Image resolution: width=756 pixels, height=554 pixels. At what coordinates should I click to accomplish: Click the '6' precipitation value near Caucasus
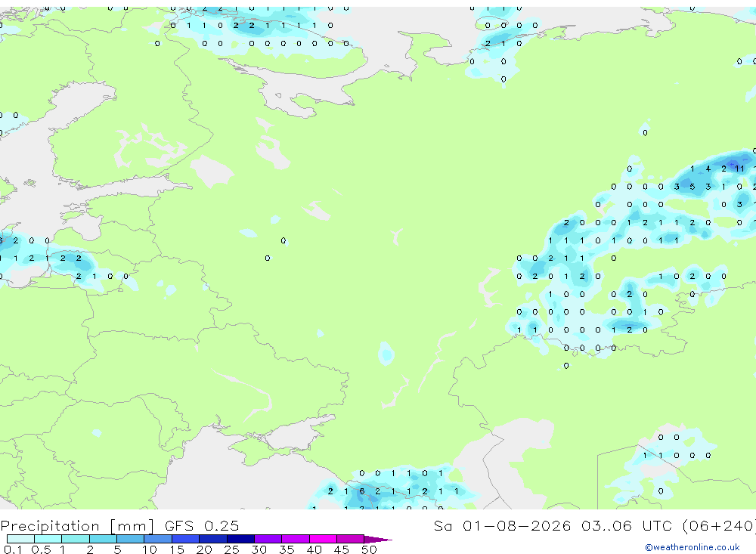361,491
